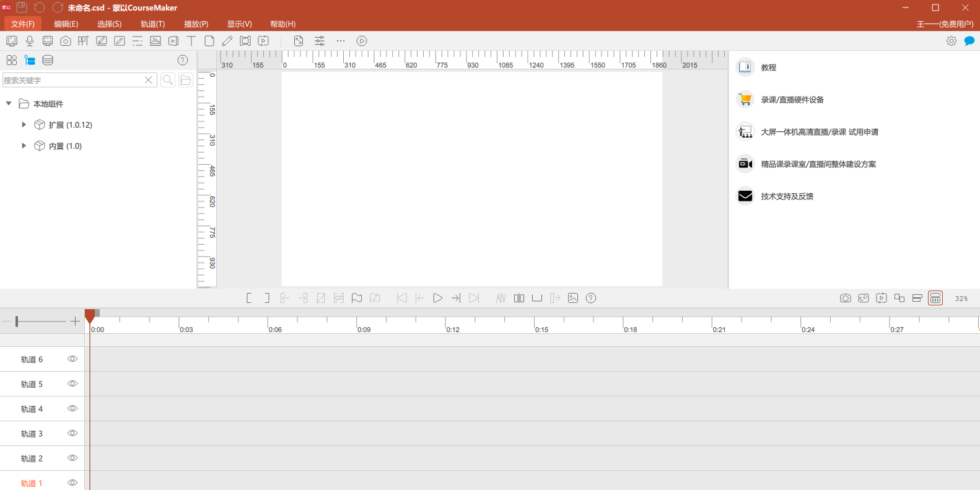Open 技术支持及反馈 link
This screenshot has height=490, width=980.
[x=787, y=196]
